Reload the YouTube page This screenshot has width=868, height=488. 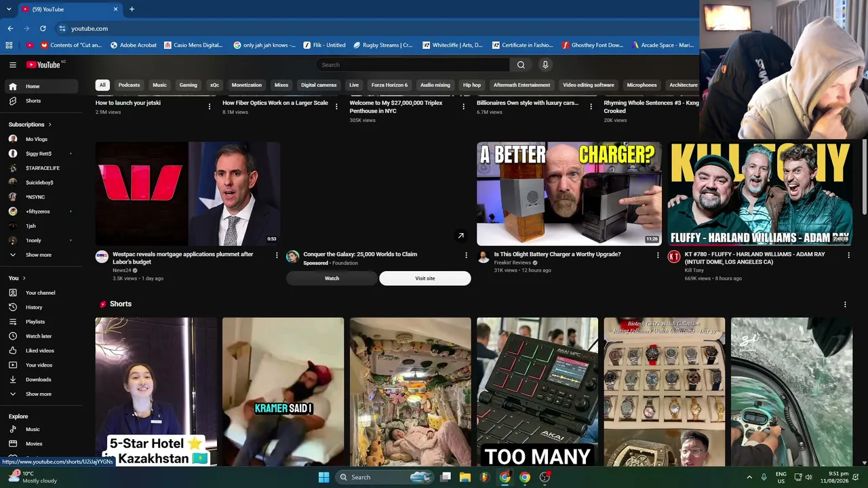tap(43, 28)
